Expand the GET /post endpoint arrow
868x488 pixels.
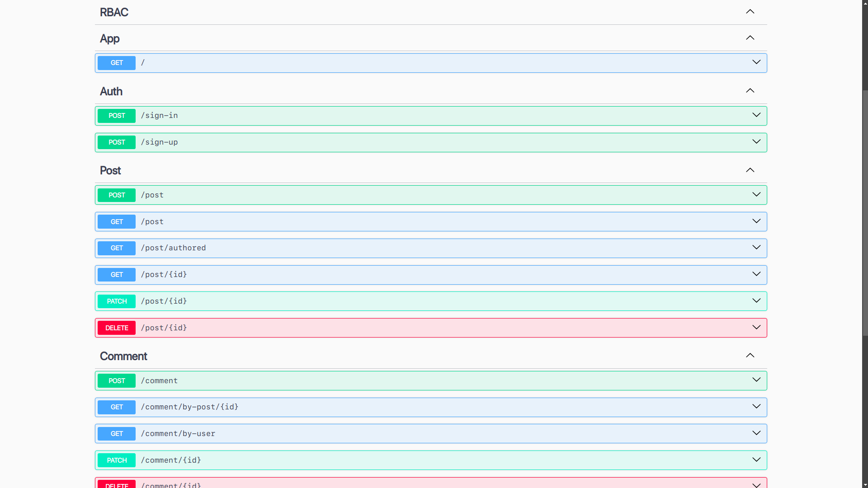tap(756, 221)
